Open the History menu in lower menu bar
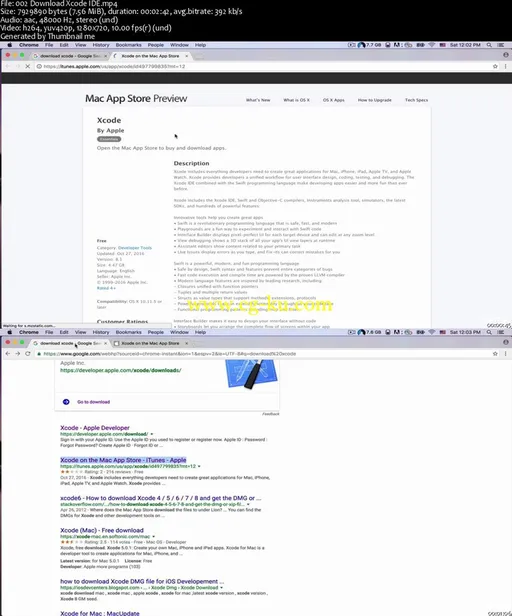 (x=101, y=332)
